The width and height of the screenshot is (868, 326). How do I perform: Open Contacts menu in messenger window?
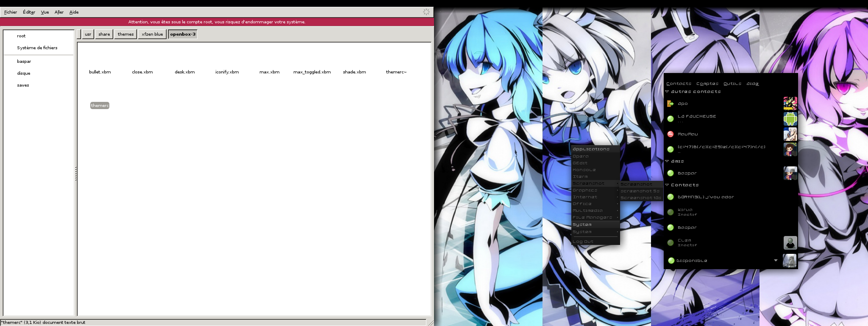[679, 84]
